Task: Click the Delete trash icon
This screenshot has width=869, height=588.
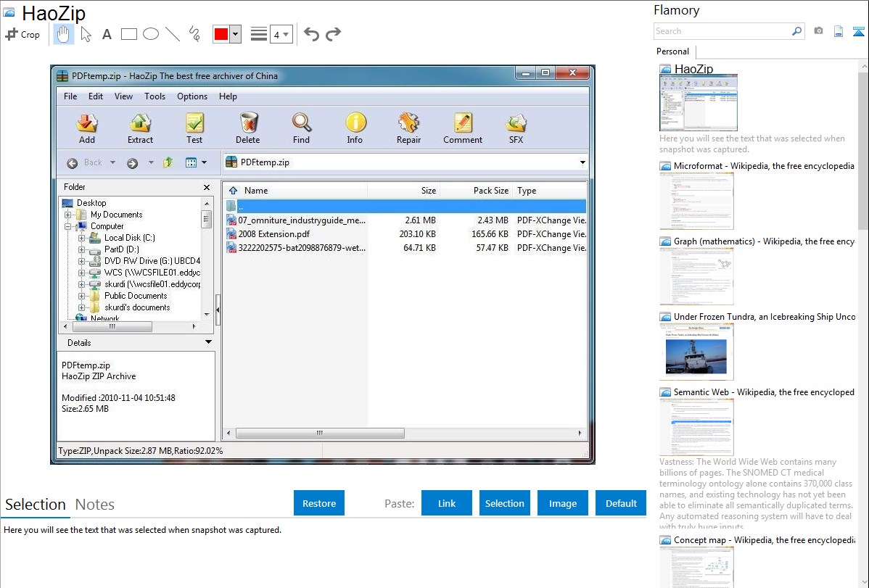Action: (248, 128)
